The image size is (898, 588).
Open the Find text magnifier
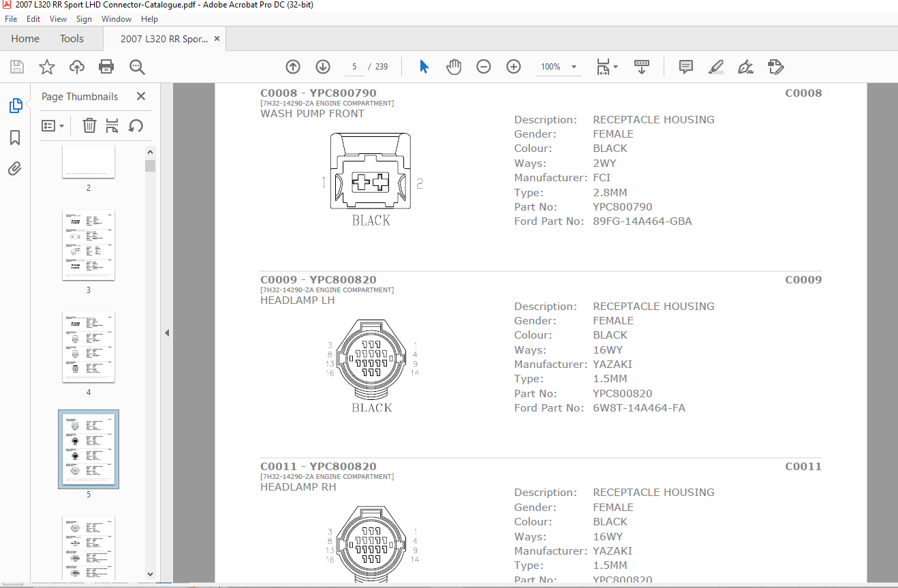pos(137,67)
